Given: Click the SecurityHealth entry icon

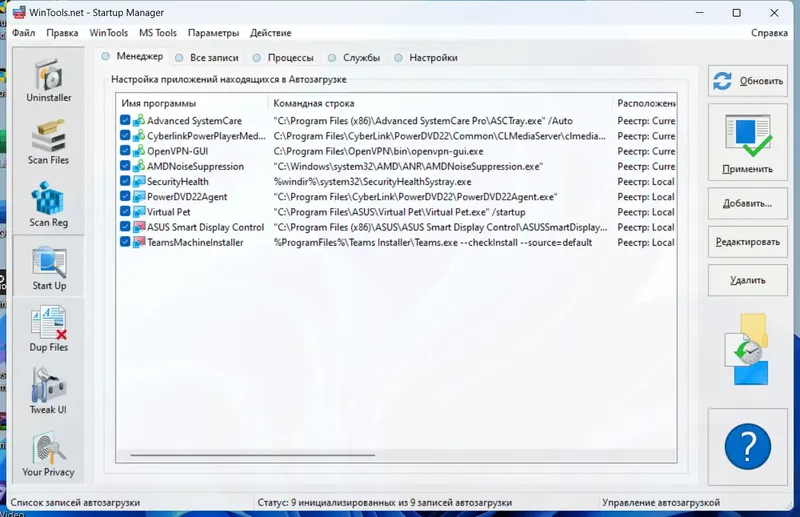Looking at the screenshot, I should (139, 181).
